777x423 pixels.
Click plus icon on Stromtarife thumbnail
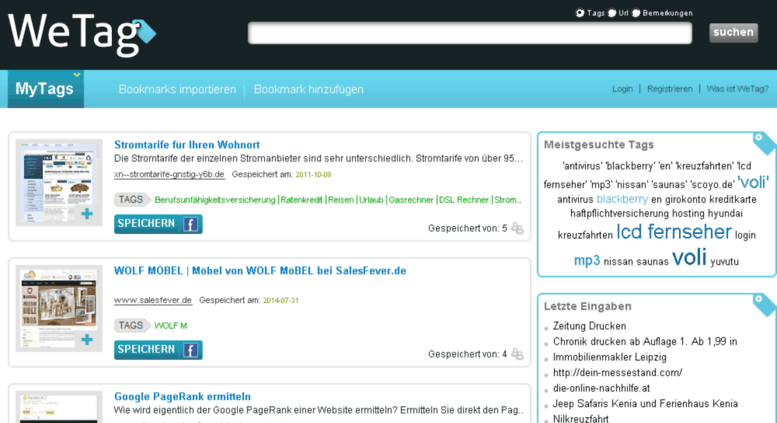(87, 213)
